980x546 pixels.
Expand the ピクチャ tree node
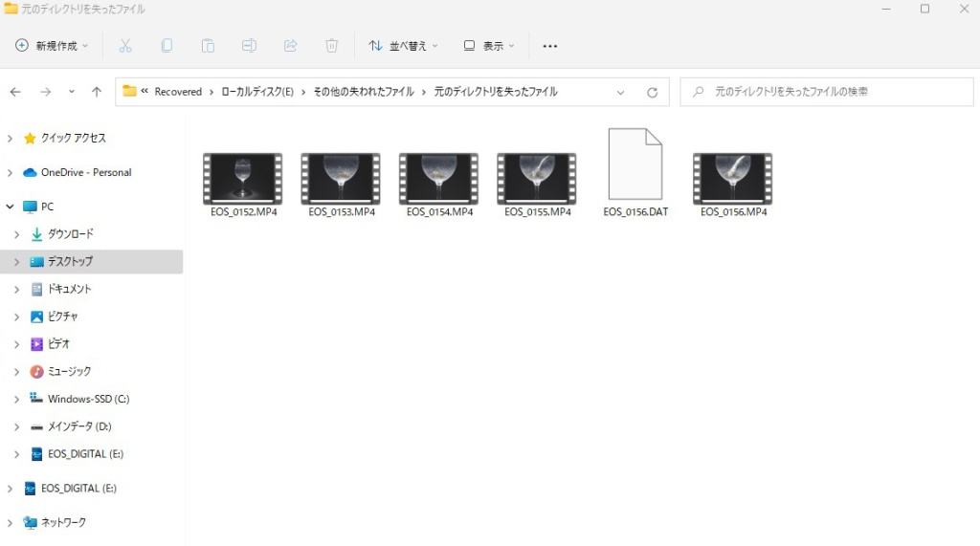click(x=17, y=317)
